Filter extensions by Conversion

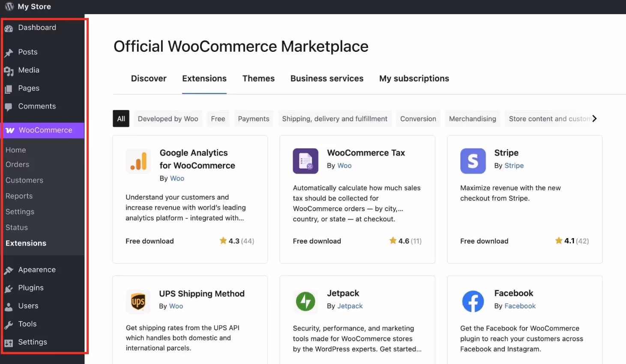pyautogui.click(x=418, y=119)
